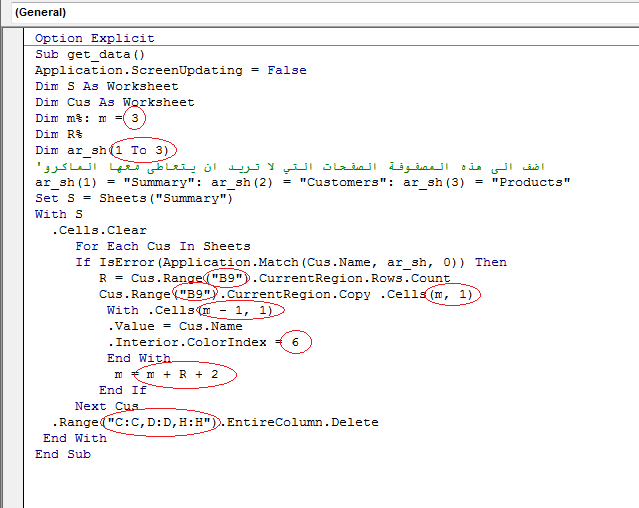
Task: Click the 'For Each Cus In Sheets' line
Action: pos(163,246)
